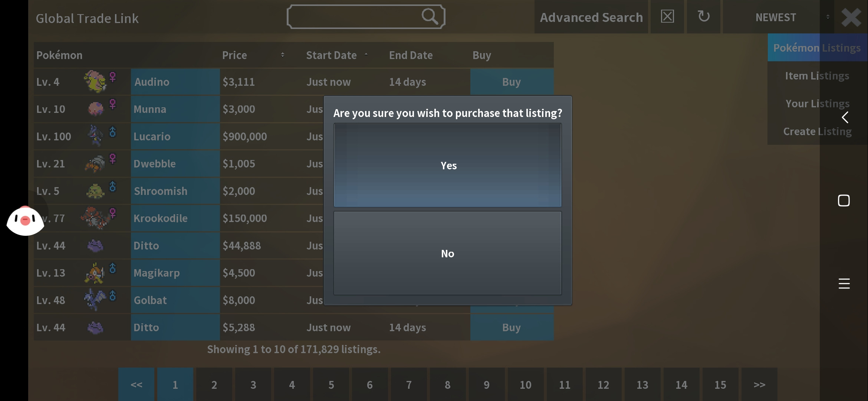This screenshot has width=868, height=401.
Task: Select sort order from NEWEST dropdown
Action: click(x=775, y=17)
